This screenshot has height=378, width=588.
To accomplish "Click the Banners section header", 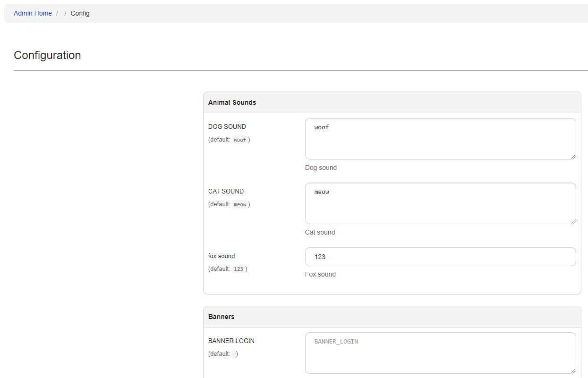I will (222, 316).
